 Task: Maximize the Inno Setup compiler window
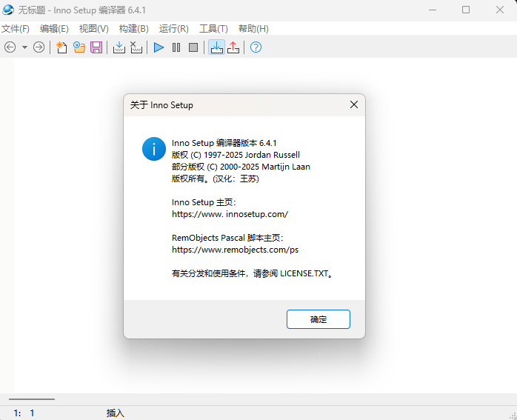coord(466,10)
